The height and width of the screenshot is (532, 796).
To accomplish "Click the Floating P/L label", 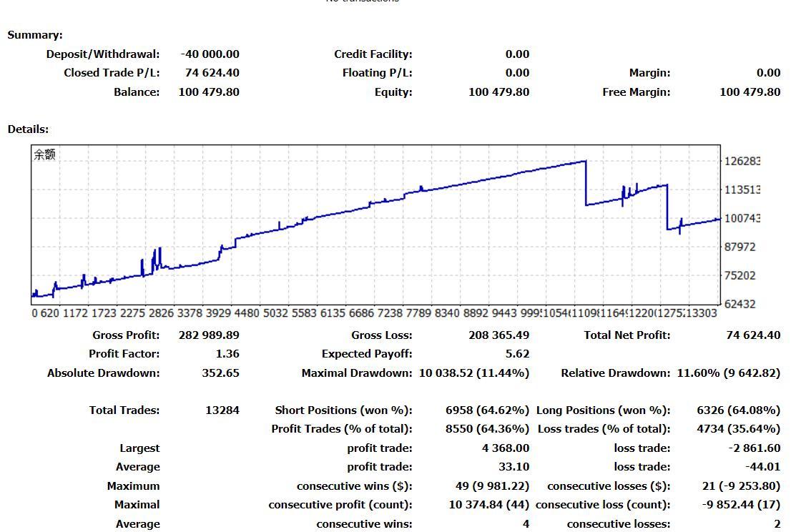I will click(377, 73).
